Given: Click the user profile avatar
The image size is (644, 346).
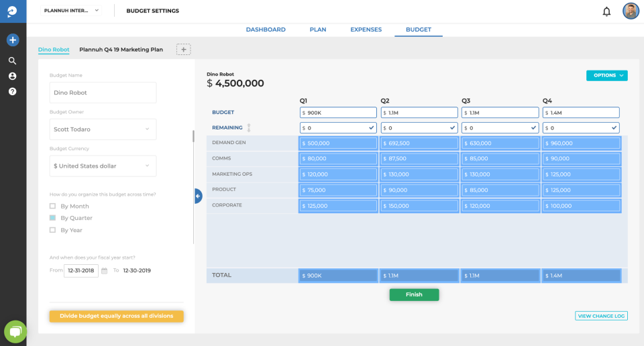Looking at the screenshot, I should 631,11.
